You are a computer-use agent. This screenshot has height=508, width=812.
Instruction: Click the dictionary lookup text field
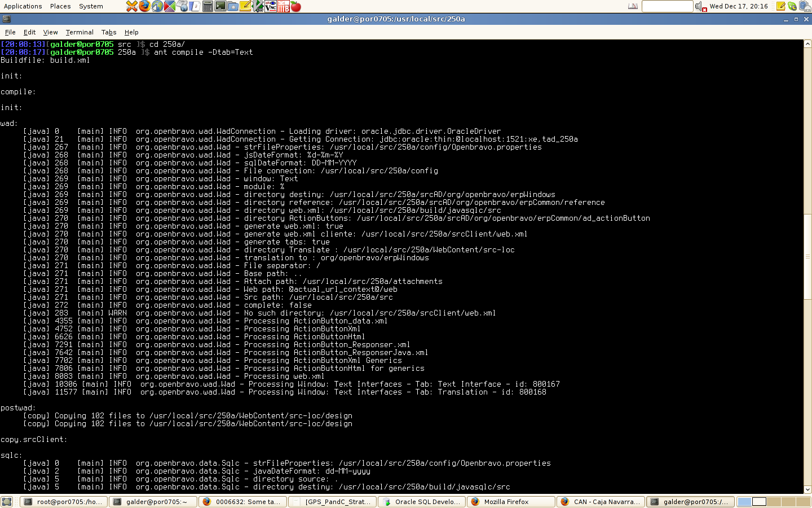coord(667,6)
